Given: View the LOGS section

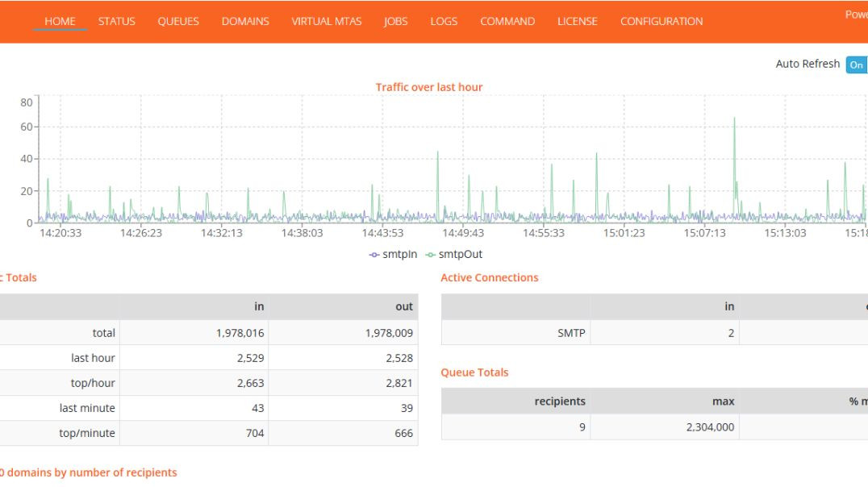Looking at the screenshot, I should (x=444, y=22).
